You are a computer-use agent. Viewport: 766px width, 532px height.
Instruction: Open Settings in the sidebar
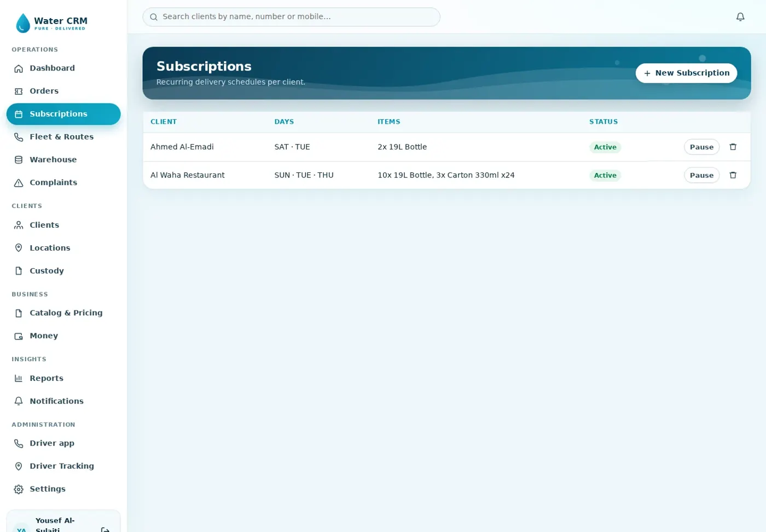tap(63, 489)
